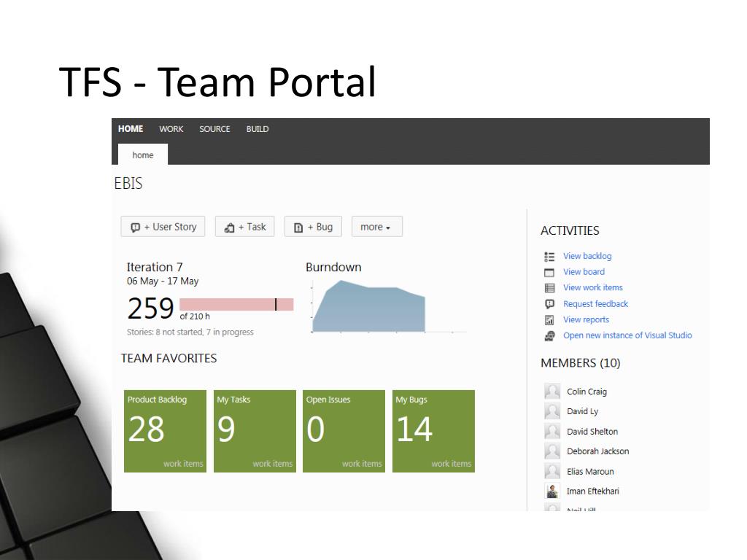Screen dimensions: 747x560
Task: Click the View board link
Action: pos(584,272)
